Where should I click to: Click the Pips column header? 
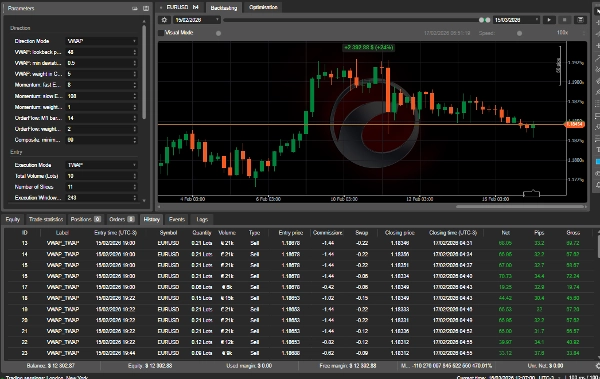(x=539, y=233)
